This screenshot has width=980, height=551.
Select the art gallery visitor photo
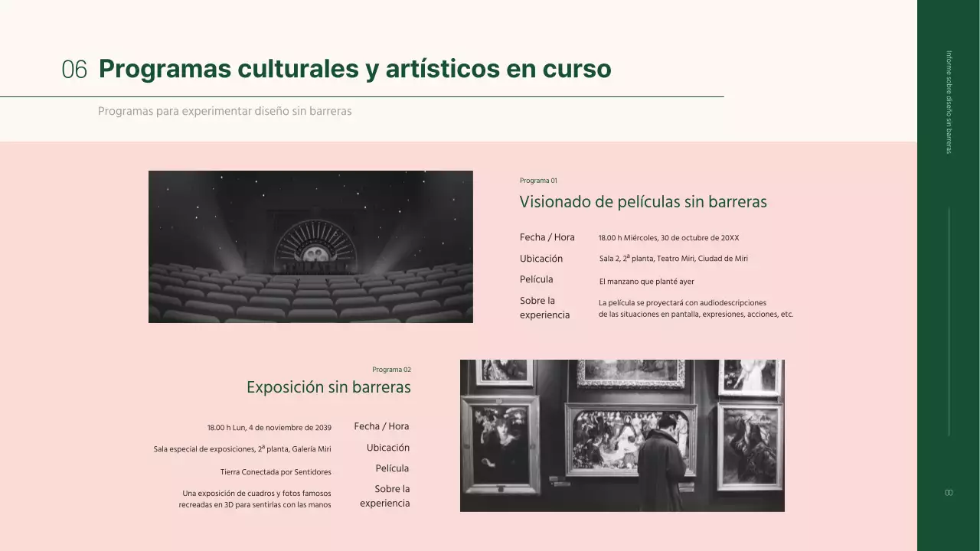tap(622, 435)
